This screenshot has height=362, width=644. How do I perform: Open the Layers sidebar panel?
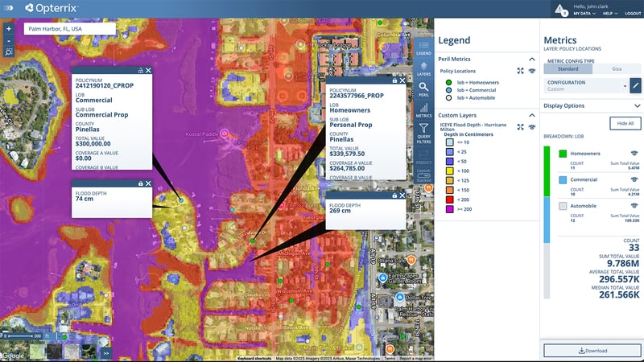pyautogui.click(x=423, y=69)
